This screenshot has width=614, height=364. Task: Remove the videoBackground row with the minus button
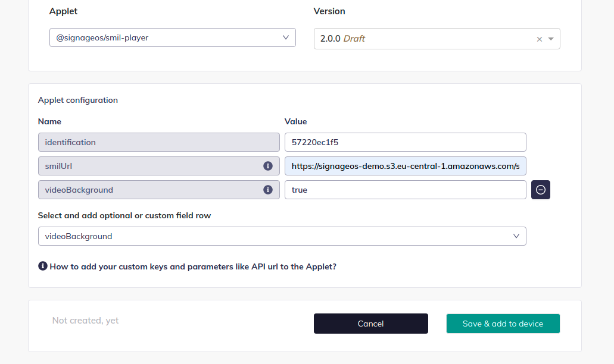point(540,190)
